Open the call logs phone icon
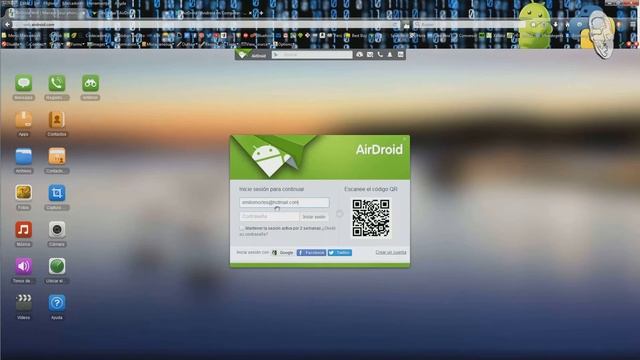This screenshot has width=640, height=360. (57, 83)
